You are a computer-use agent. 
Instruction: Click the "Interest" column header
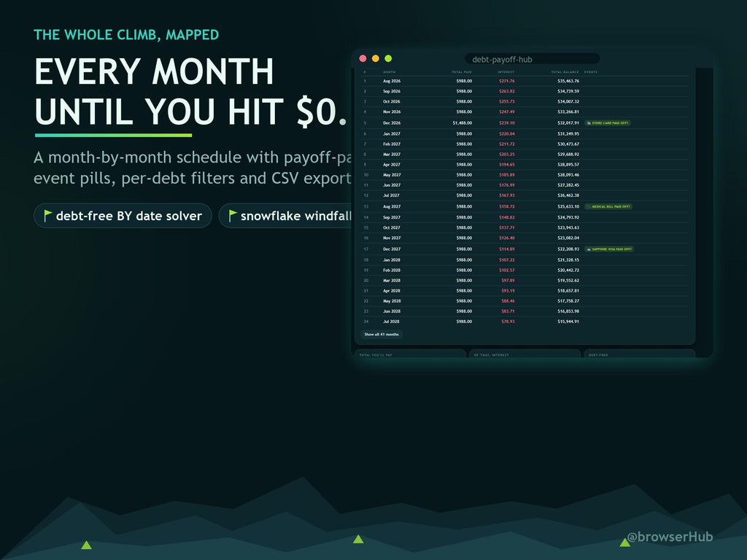click(506, 72)
